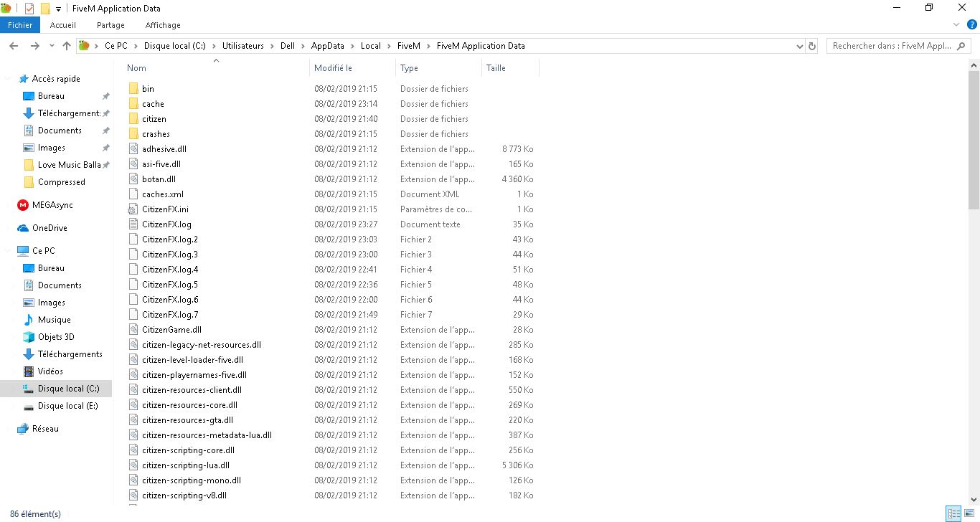Switch to large icons view in the status bar

(968, 513)
